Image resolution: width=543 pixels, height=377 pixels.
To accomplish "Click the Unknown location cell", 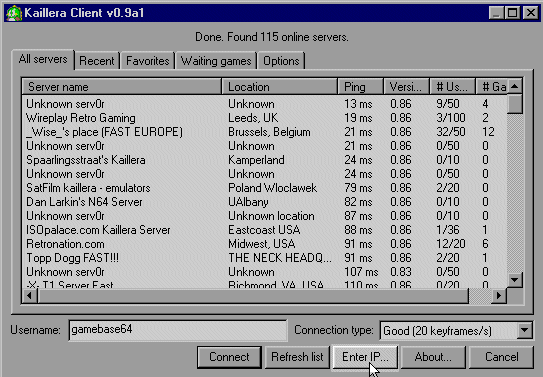I will pos(271,216).
